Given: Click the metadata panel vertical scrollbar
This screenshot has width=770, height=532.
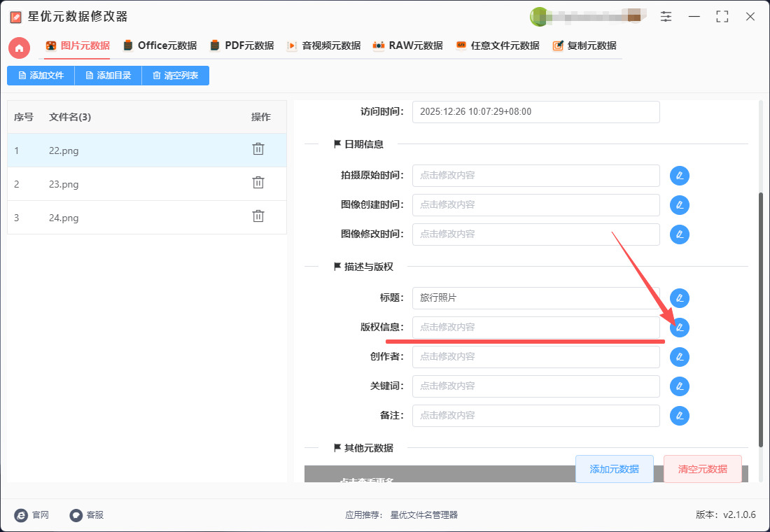Looking at the screenshot, I should point(761,319).
